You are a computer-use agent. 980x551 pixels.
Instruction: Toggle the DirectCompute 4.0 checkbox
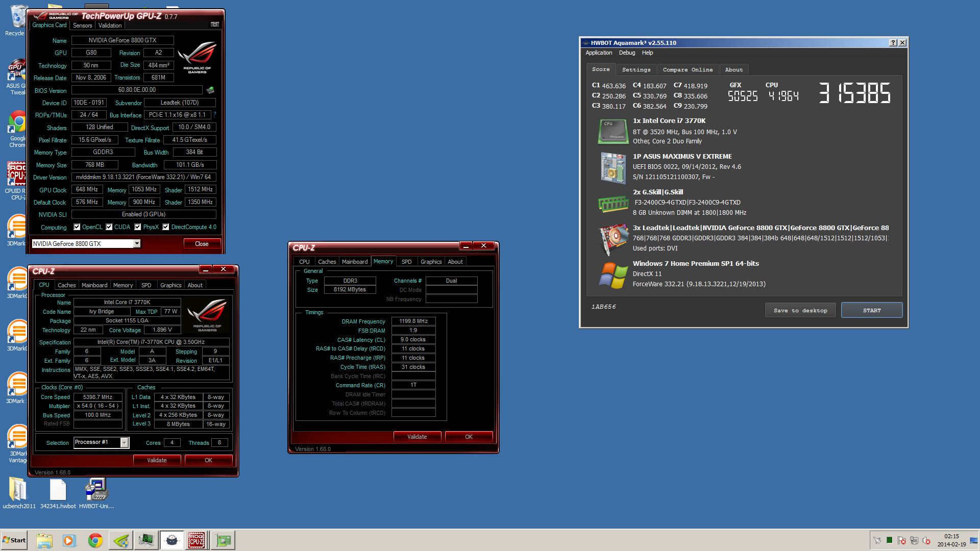point(166,227)
